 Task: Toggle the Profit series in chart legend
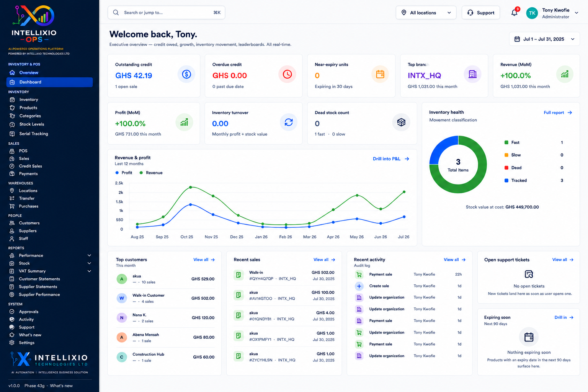click(124, 173)
